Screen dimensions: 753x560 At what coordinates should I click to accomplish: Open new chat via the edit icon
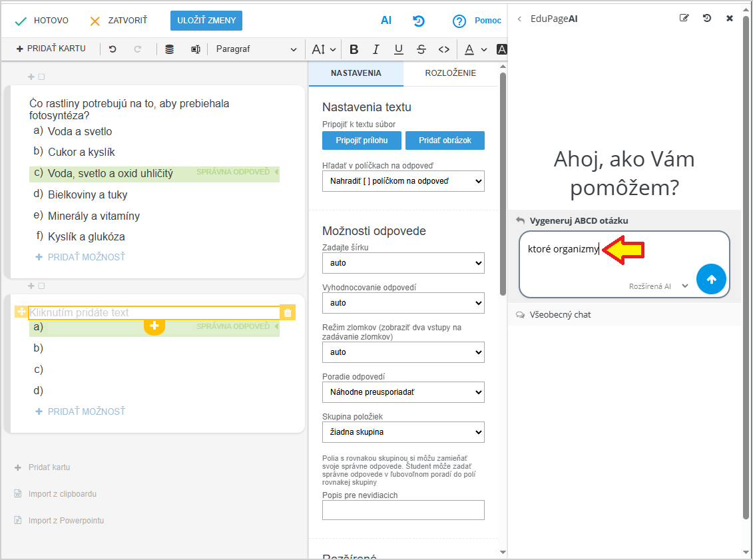tap(684, 19)
